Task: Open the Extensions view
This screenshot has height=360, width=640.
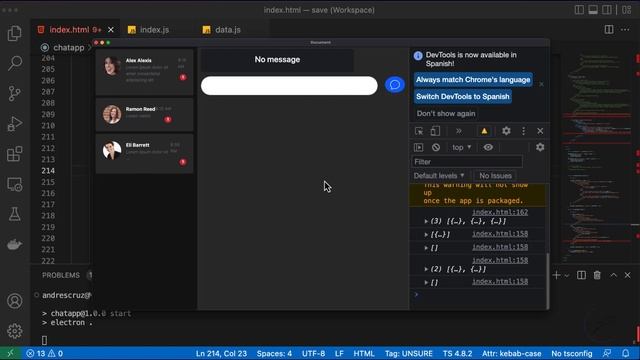Action: 15,154
